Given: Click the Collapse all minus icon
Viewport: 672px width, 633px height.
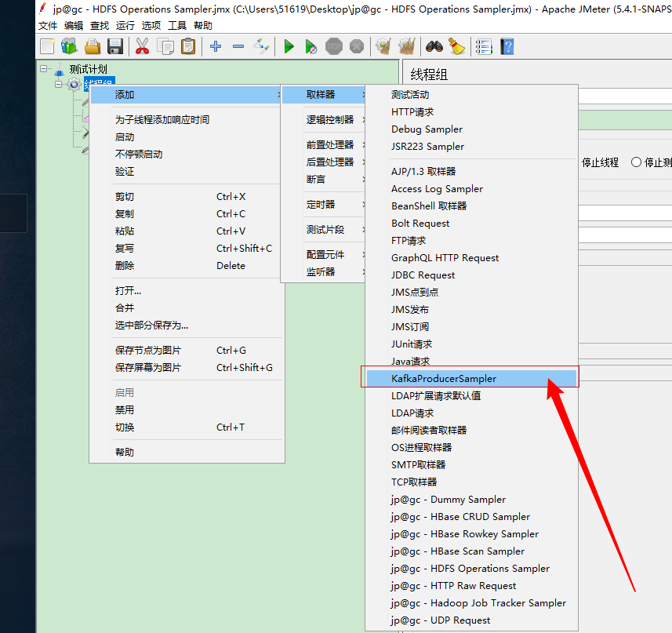Looking at the screenshot, I should click(x=238, y=46).
